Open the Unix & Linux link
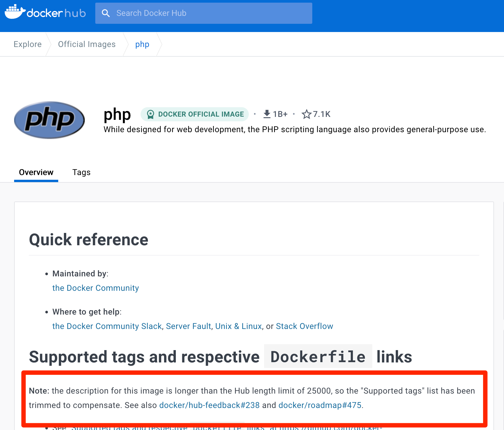This screenshot has width=504, height=430. [238, 326]
